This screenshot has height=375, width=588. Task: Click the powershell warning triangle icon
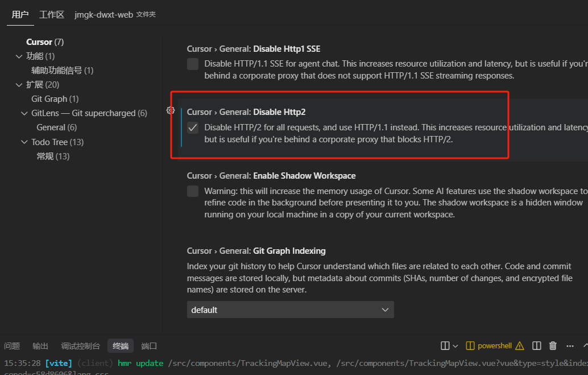coord(520,346)
